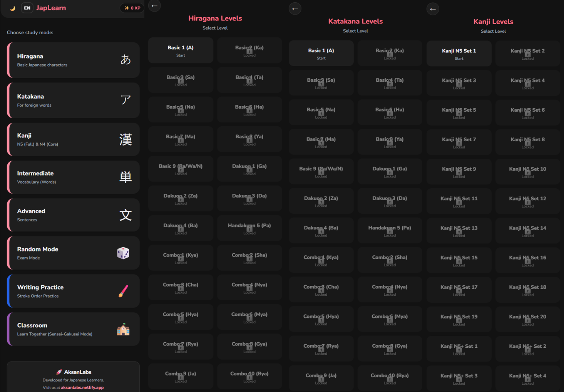Select locked Kanji N5 Set 10 level
The width and height of the screenshot is (564, 392).
527,172
